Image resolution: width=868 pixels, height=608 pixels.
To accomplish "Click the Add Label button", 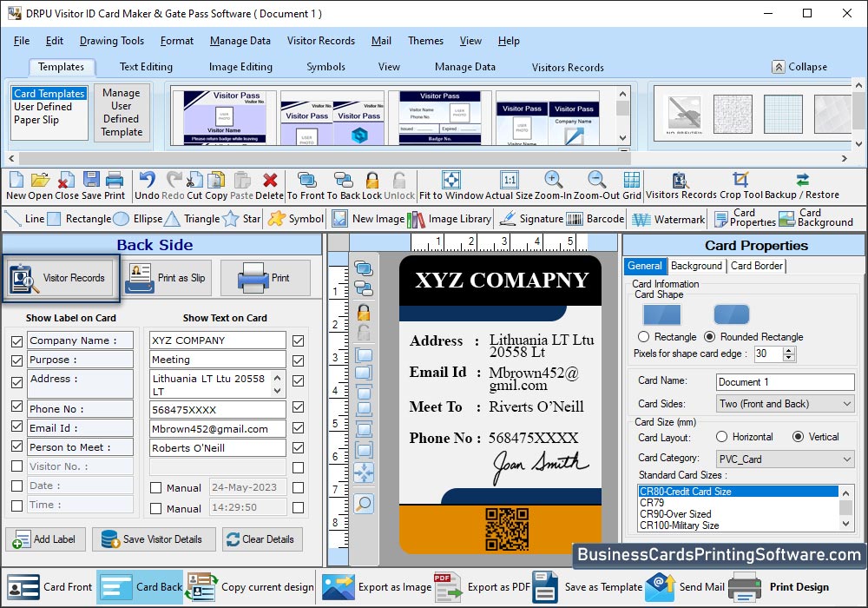I will 45,539.
